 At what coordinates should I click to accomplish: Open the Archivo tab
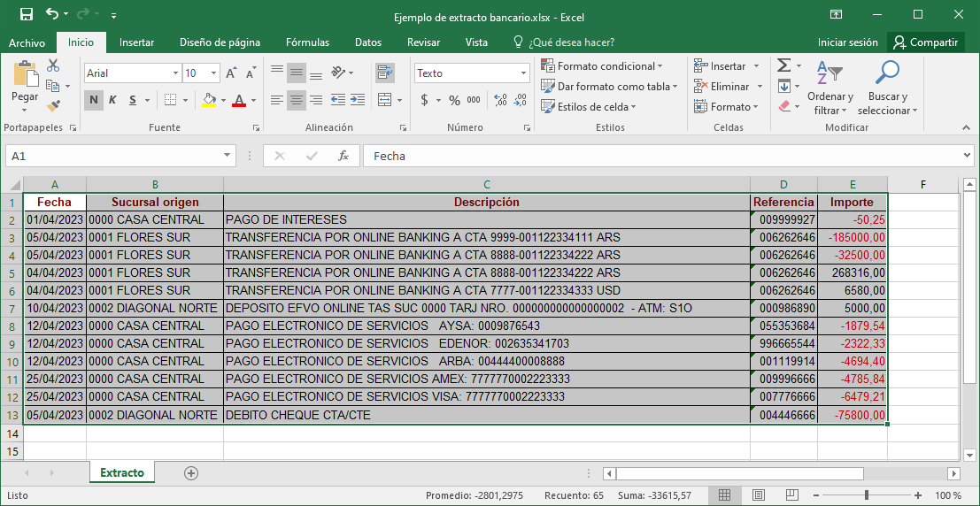[27, 42]
